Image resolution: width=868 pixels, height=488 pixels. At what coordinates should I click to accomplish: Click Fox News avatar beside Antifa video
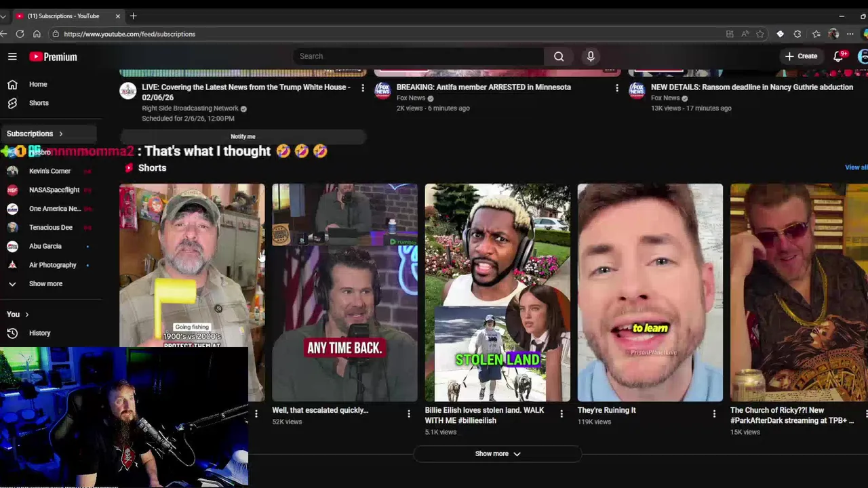pos(382,91)
